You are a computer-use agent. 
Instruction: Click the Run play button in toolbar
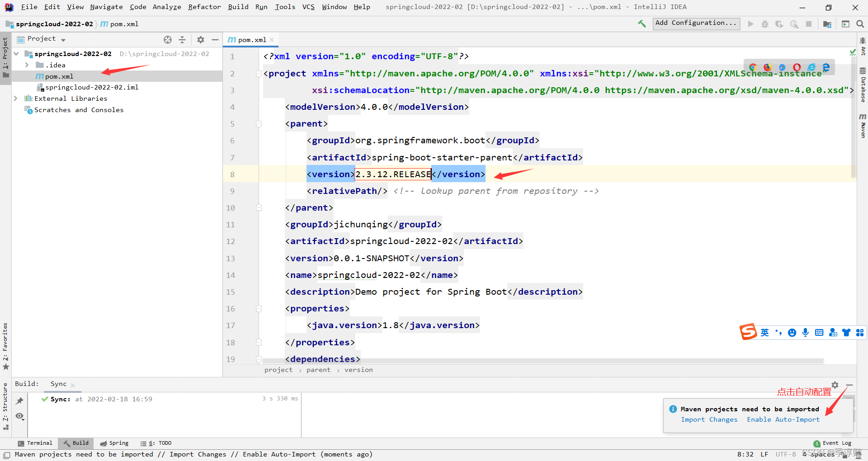[x=750, y=24]
